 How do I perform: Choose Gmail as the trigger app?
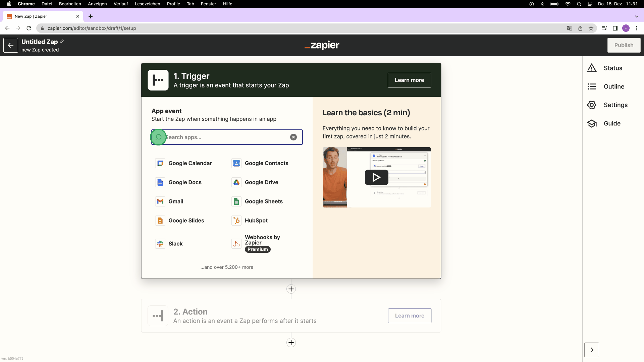176,201
